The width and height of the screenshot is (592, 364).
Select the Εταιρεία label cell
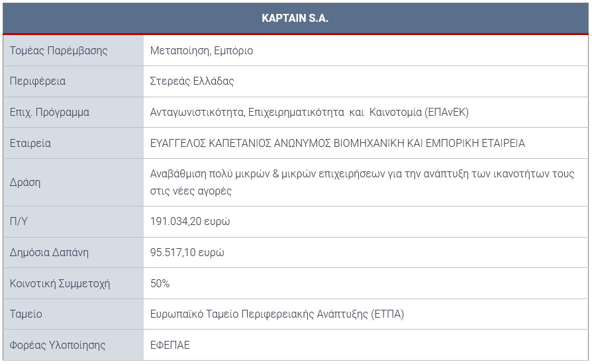click(x=74, y=144)
